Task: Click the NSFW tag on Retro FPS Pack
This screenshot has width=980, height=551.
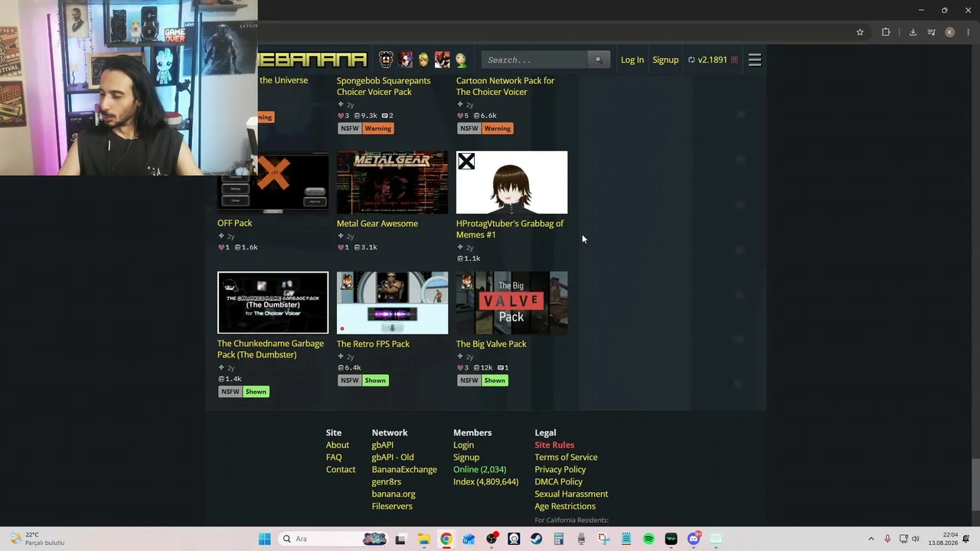Action: [350, 380]
